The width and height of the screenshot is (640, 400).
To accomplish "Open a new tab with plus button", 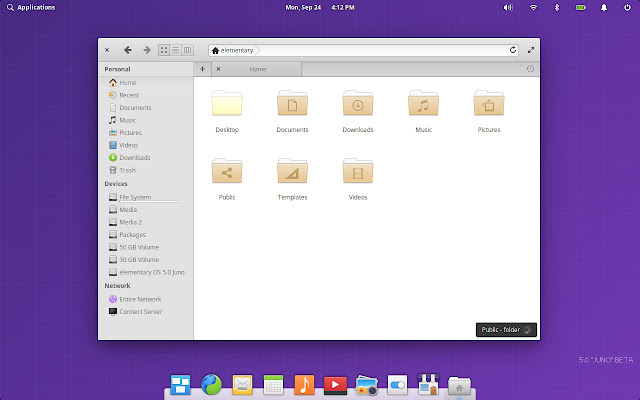I will tap(202, 69).
